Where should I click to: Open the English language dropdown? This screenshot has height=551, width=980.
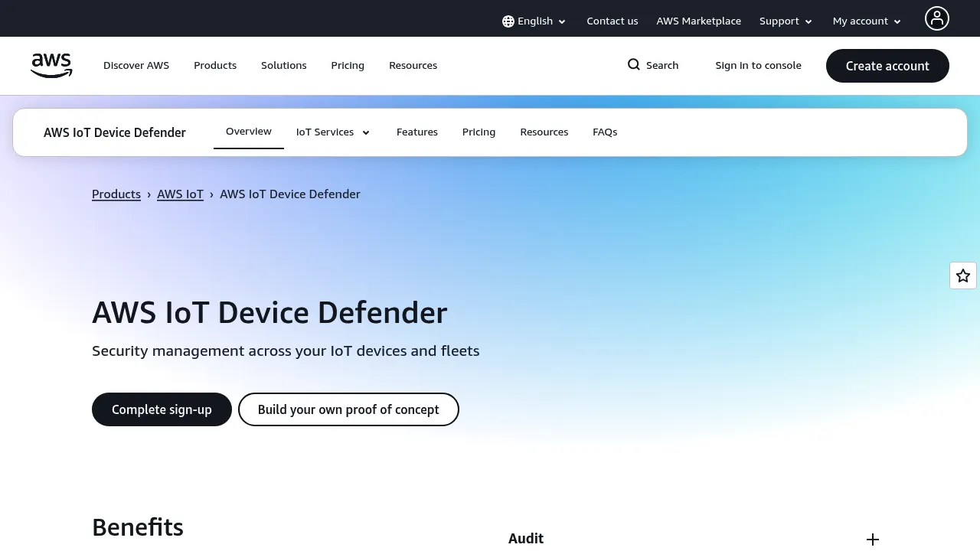pyautogui.click(x=534, y=21)
